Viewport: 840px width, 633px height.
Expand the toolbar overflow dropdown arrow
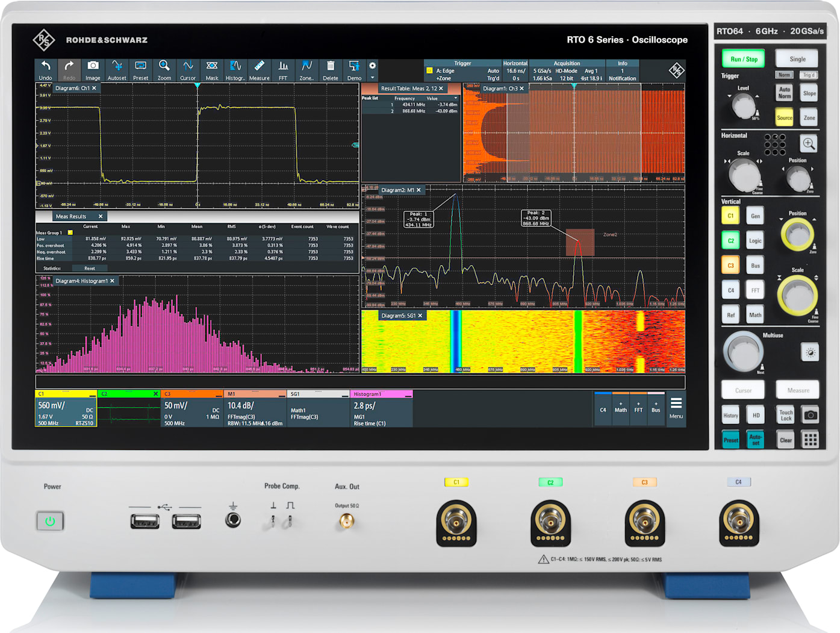[x=372, y=77]
